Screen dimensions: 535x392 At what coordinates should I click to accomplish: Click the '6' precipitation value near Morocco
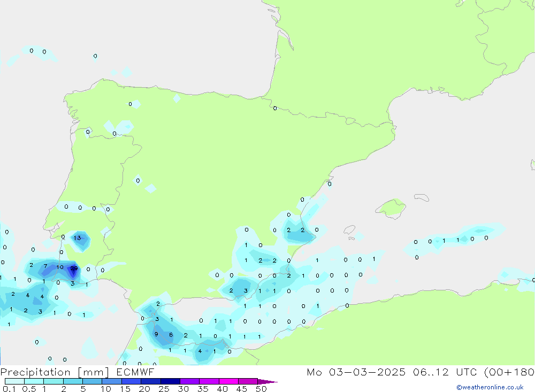(x=171, y=335)
